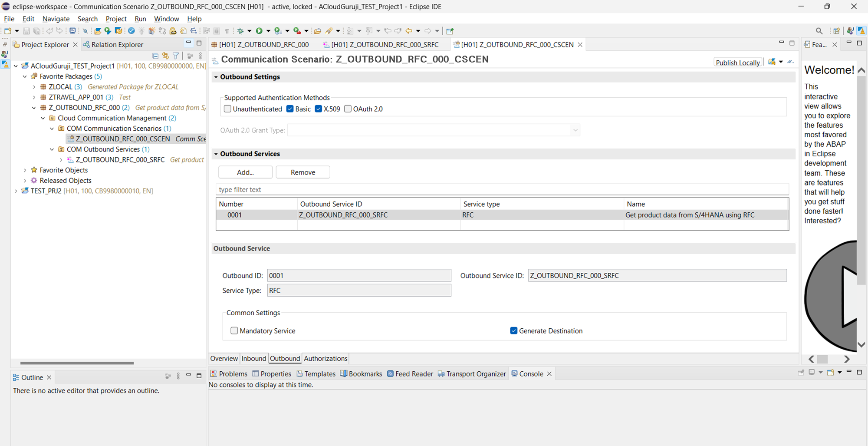Screen dimensions: 868x446
Task: Switch to the Authorizations tab
Action: click(x=325, y=359)
